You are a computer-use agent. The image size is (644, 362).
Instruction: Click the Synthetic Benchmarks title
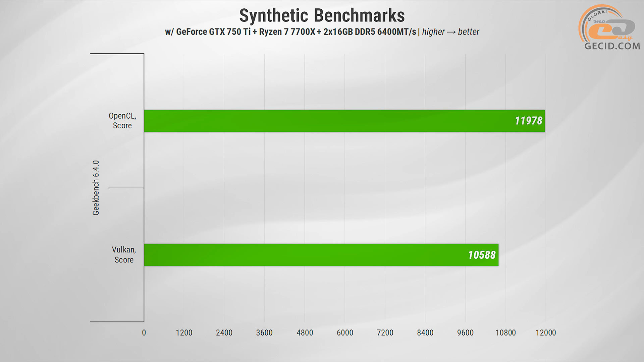pos(322,15)
